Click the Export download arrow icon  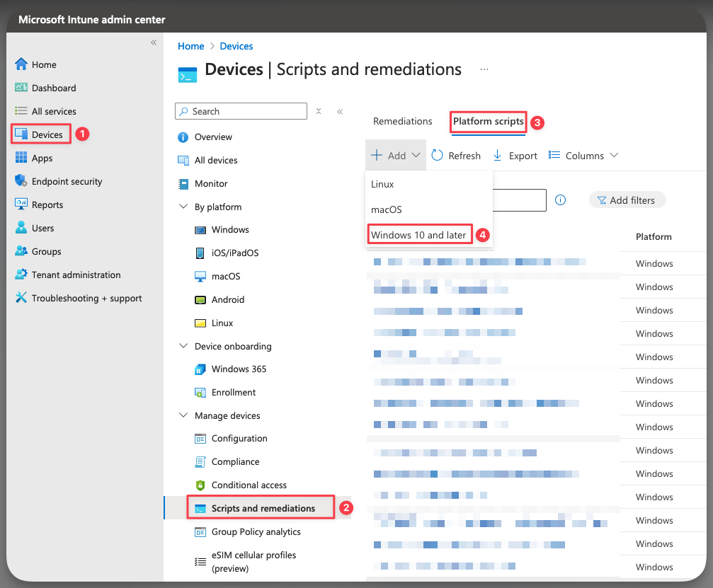(498, 156)
